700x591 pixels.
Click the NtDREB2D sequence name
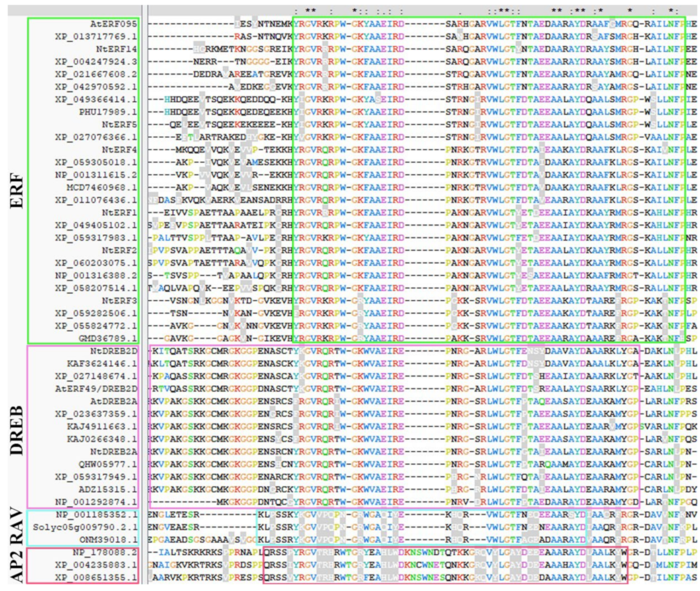pyautogui.click(x=114, y=351)
